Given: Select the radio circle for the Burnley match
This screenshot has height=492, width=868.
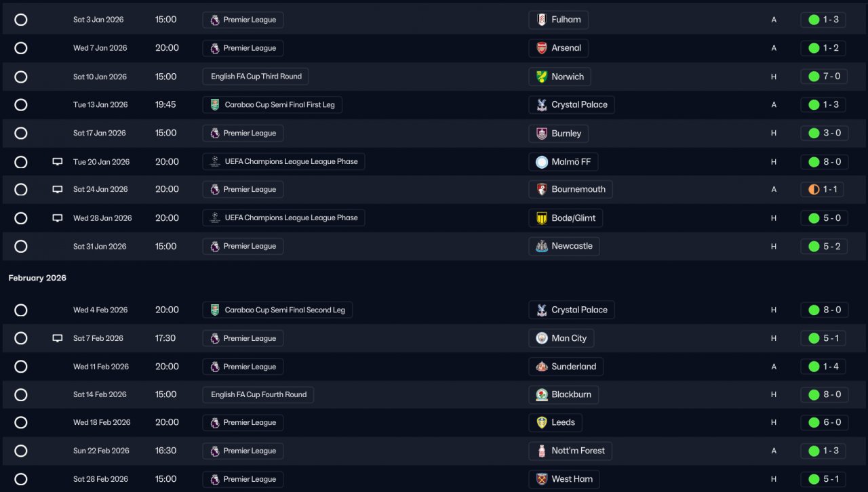Looking at the screenshot, I should (21, 134).
